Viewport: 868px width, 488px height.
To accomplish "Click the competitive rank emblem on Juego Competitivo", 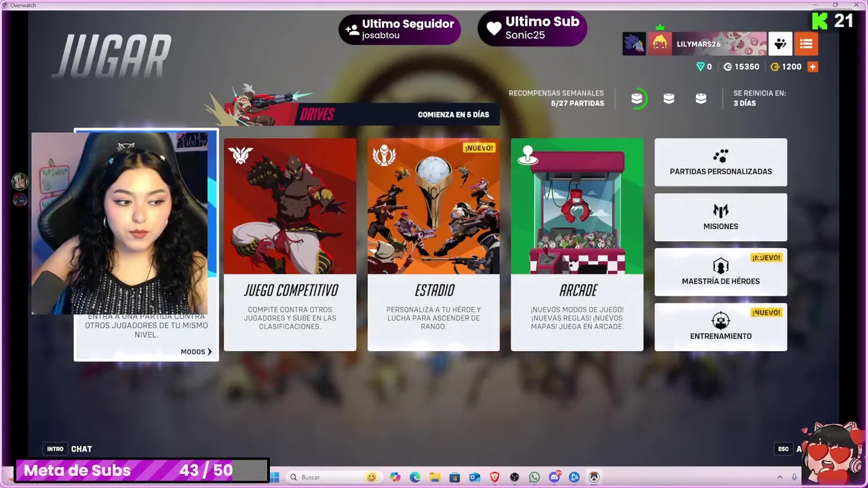I will pos(241,155).
